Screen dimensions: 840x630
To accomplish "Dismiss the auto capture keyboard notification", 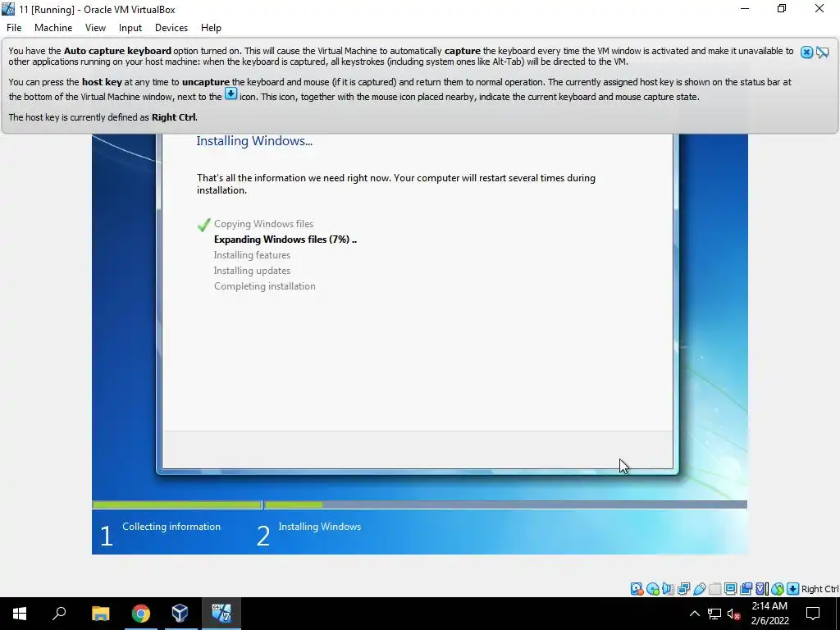I will [806, 52].
